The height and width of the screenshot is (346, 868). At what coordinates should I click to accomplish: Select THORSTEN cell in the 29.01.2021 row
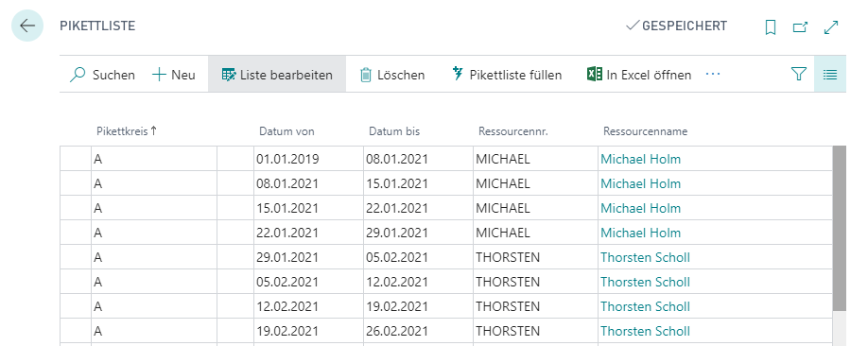click(x=535, y=257)
